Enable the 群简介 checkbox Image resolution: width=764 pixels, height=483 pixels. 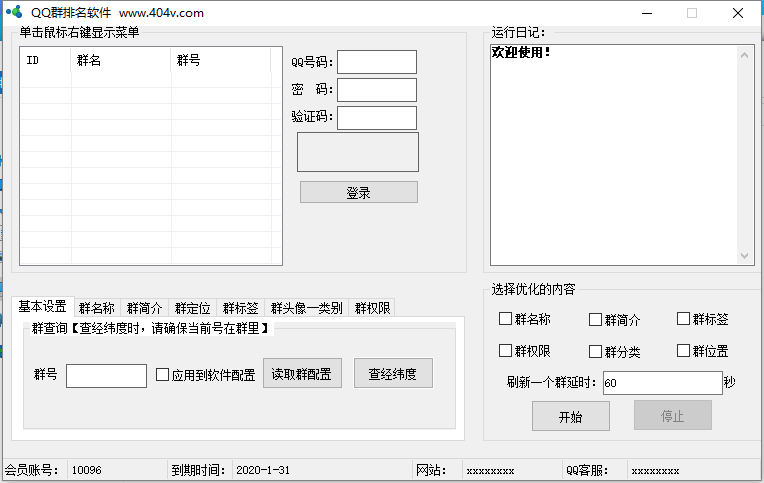click(595, 320)
